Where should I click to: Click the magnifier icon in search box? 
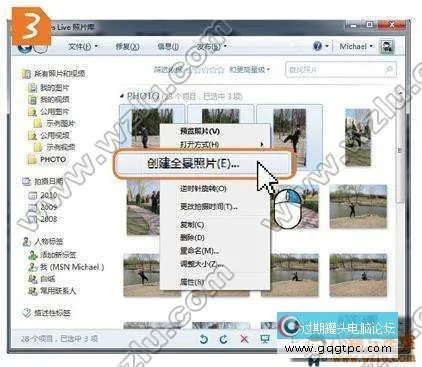click(389, 70)
